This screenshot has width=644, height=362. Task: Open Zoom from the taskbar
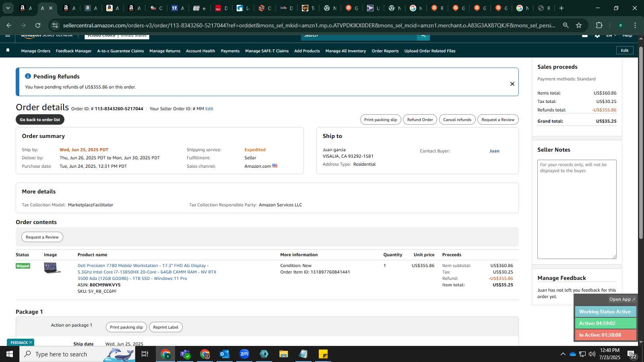244,354
